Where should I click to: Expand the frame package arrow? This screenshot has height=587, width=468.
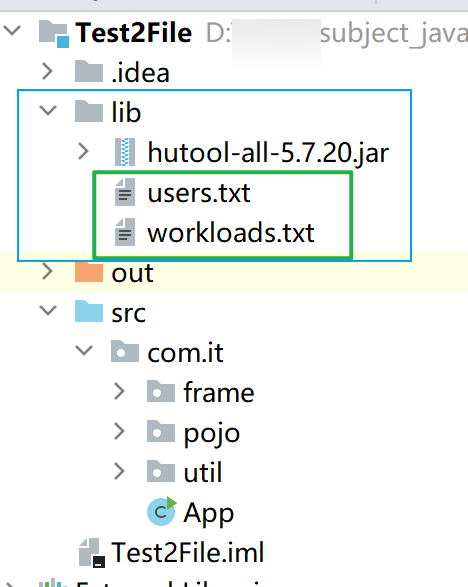click(119, 391)
